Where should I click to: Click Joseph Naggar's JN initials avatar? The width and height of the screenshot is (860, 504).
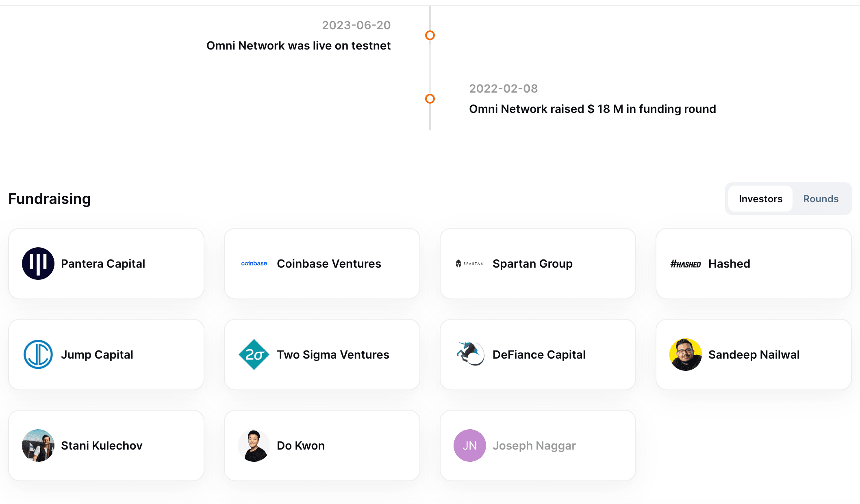point(470,446)
